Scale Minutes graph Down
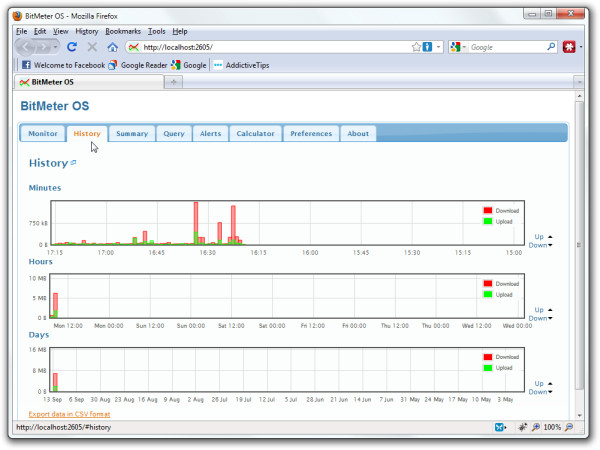 tap(540, 245)
